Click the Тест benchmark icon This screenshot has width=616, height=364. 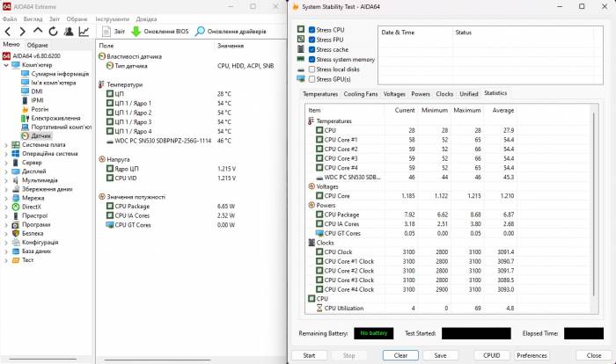(x=16, y=260)
